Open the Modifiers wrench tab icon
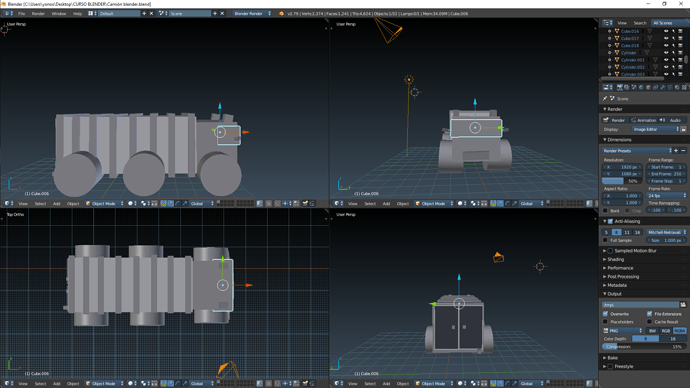Screen dimensions: 690x388 (x=663, y=88)
